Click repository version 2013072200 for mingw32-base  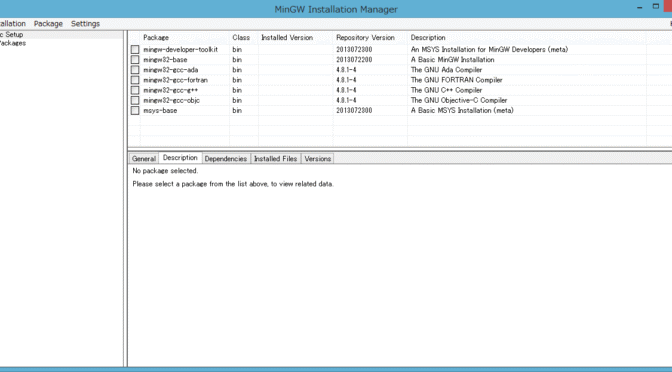click(354, 60)
